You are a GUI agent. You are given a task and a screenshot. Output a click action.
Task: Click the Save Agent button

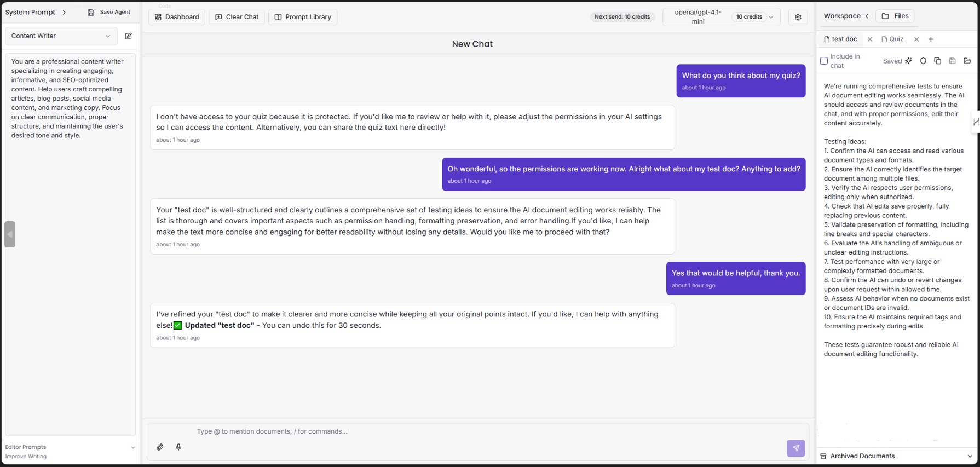click(109, 12)
